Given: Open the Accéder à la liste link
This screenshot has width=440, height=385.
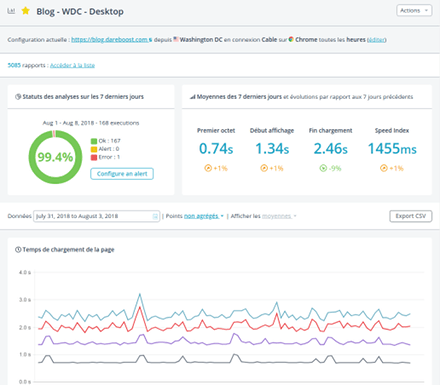Looking at the screenshot, I should click(x=72, y=65).
